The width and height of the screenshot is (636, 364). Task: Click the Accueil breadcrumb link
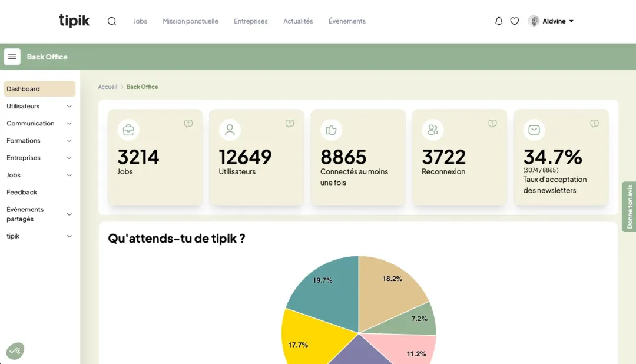[108, 87]
